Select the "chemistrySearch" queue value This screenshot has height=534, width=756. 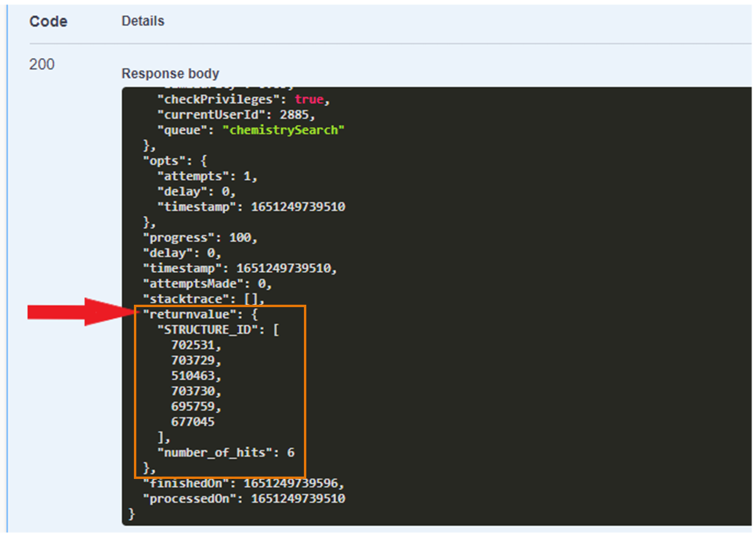point(283,130)
